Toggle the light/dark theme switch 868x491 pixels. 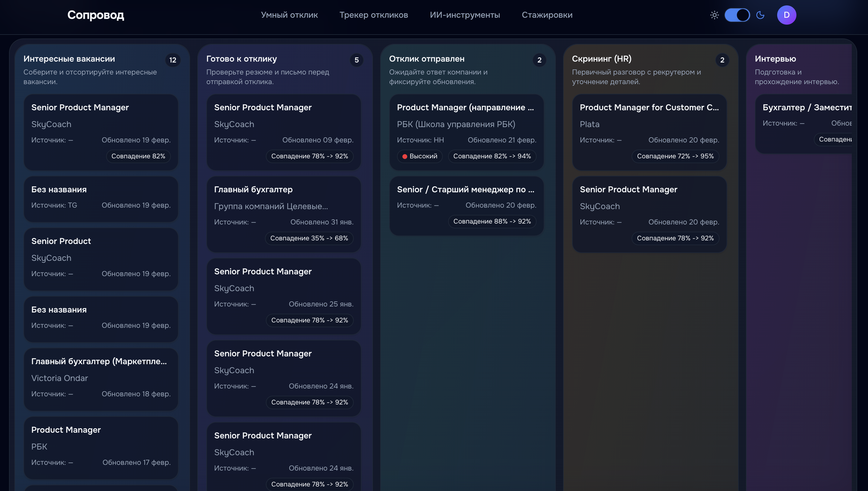click(x=737, y=15)
